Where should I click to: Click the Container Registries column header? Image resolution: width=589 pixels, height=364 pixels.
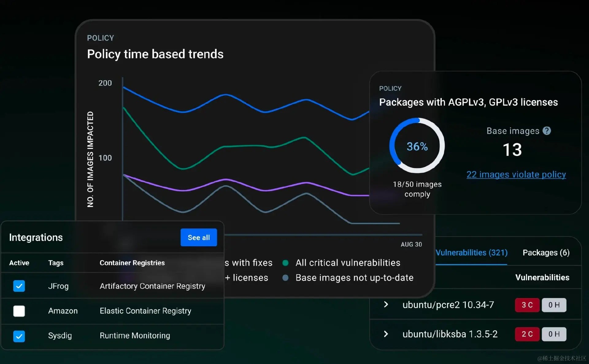point(132,263)
